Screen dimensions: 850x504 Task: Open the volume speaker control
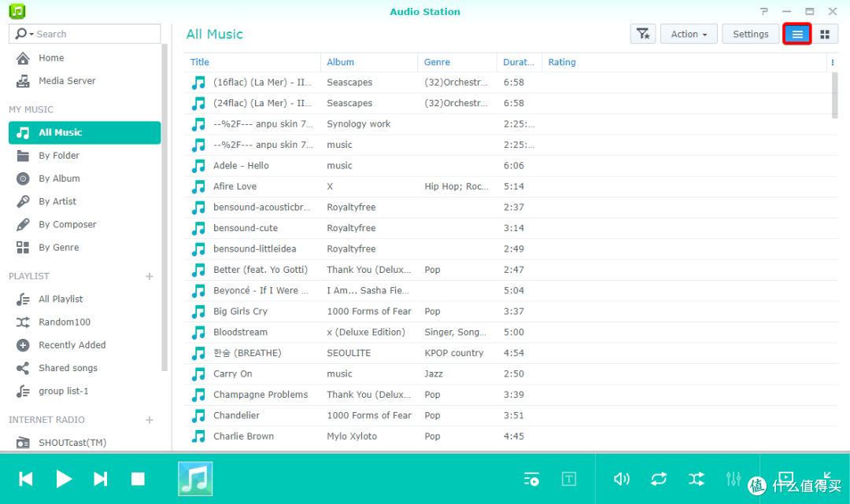(x=622, y=479)
